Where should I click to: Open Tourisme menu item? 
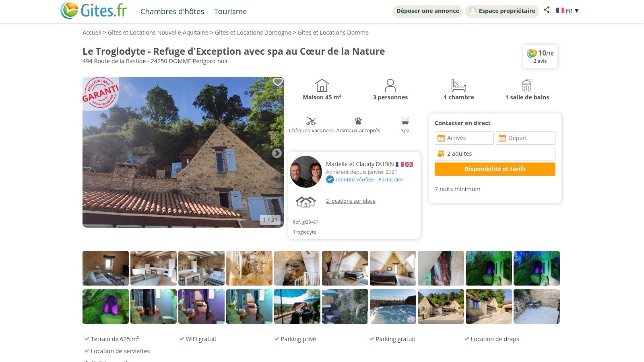pyautogui.click(x=230, y=12)
